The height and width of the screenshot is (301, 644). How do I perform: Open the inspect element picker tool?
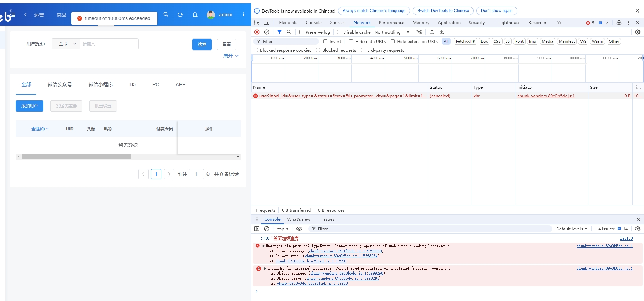(x=257, y=23)
